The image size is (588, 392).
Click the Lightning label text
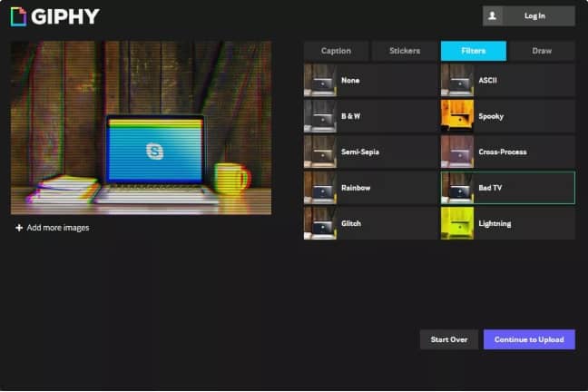coord(495,223)
